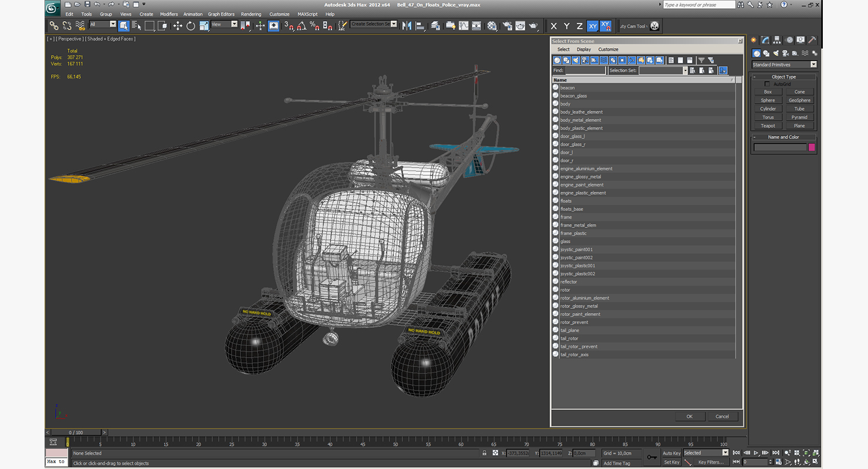This screenshot has height=469, width=868.
Task: Click the OK button in Select From Scene
Action: [x=690, y=416]
